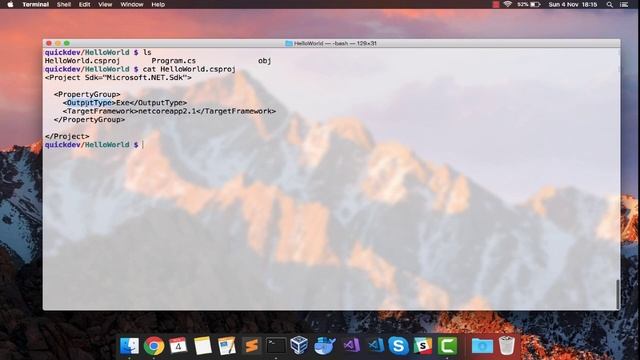This screenshot has height=360, width=640.
Task: Click the closing </Project> tag
Action: (x=67, y=136)
